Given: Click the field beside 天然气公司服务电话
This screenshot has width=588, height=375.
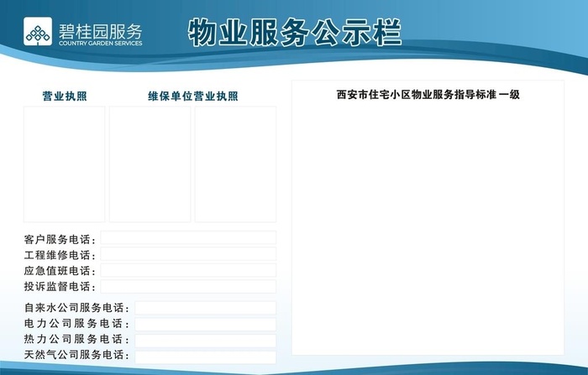Looking at the screenshot, I should pos(206,357).
